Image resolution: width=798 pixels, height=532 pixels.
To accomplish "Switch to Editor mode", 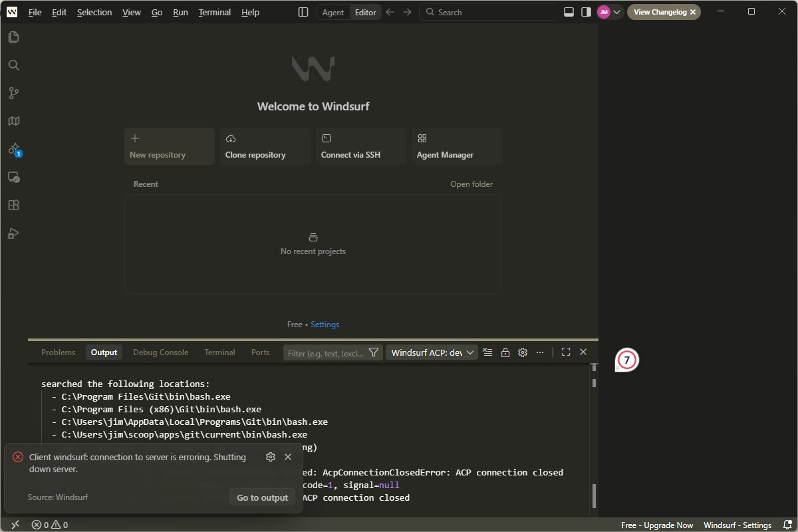I will [365, 12].
